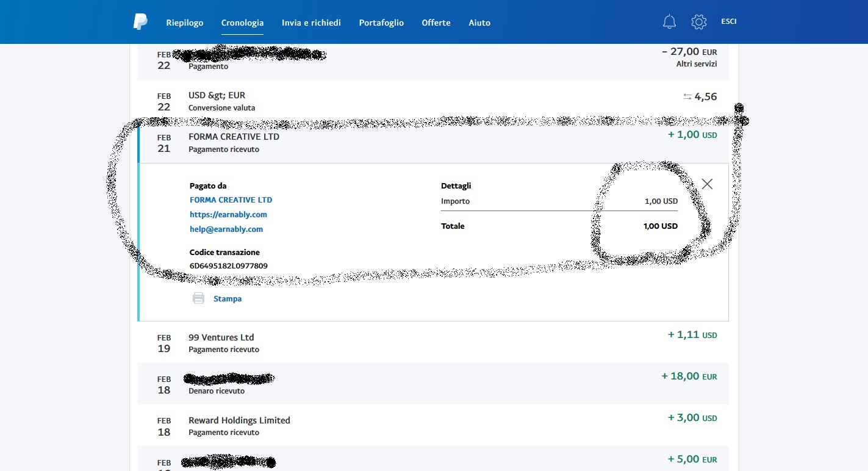This screenshot has height=471, width=868.
Task: Close the transaction details with the X
Action: [707, 184]
